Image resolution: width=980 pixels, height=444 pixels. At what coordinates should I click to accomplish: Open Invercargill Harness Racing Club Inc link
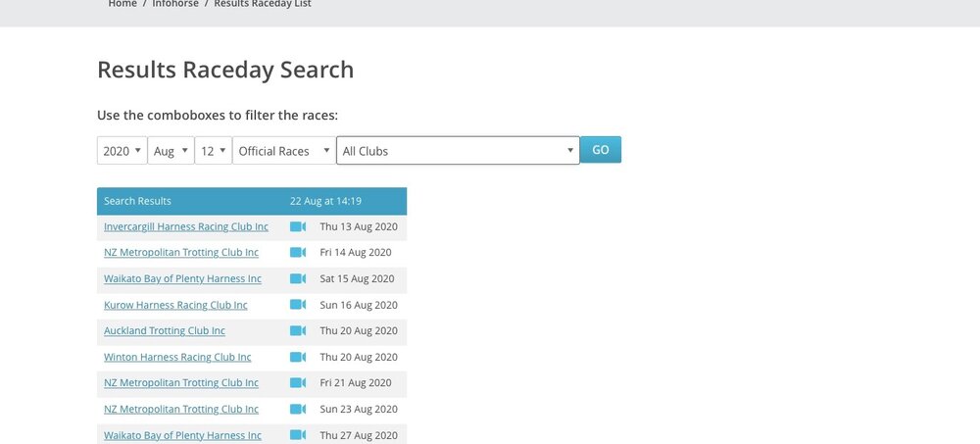[186, 226]
